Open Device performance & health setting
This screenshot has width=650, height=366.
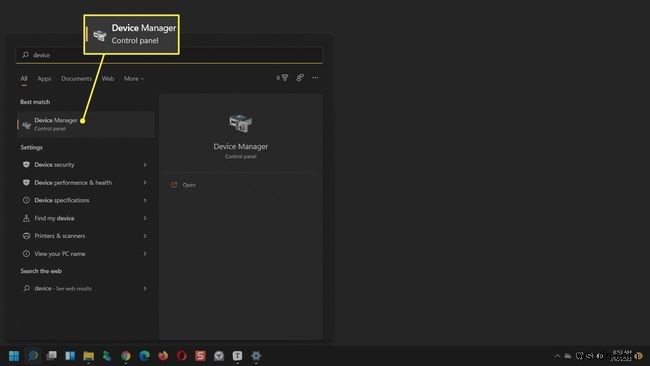86,182
